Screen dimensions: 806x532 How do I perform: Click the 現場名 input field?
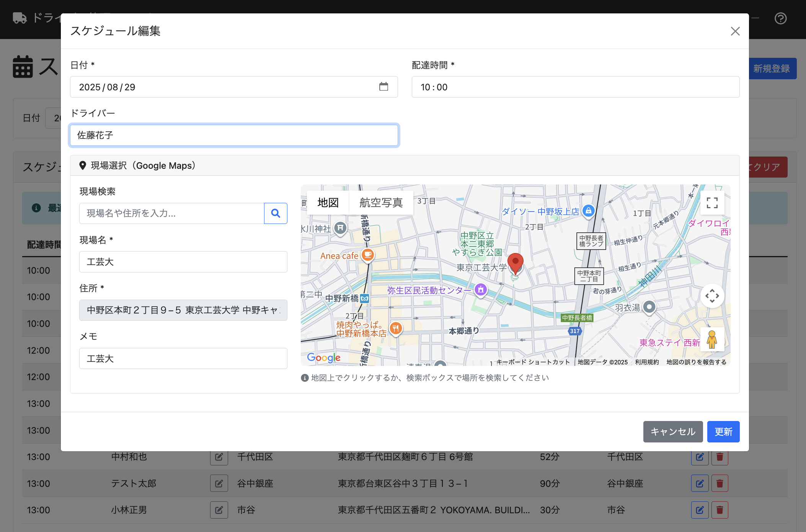pyautogui.click(x=183, y=262)
